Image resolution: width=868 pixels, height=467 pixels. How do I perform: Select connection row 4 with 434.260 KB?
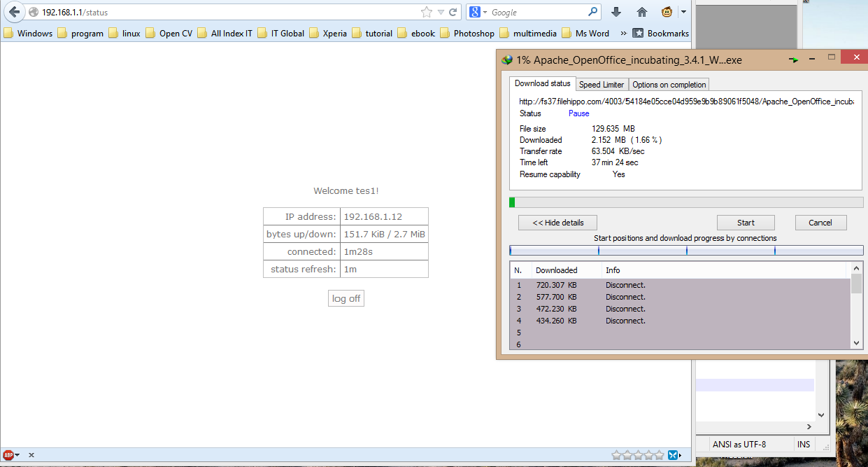(681, 321)
